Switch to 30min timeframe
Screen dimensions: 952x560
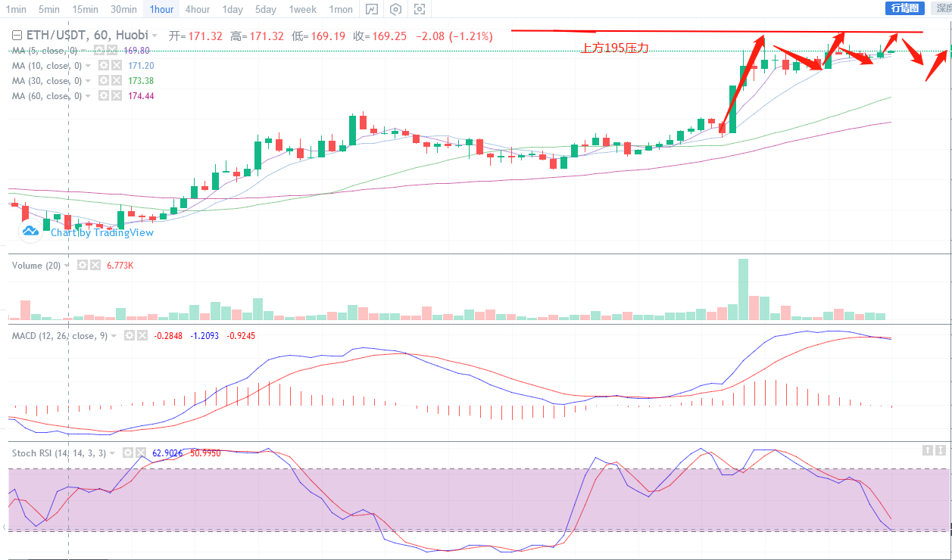pos(123,9)
